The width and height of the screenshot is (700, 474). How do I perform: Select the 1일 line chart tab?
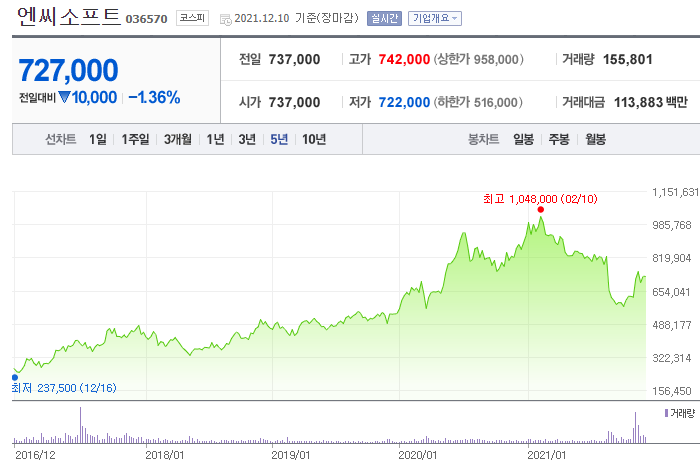point(98,139)
